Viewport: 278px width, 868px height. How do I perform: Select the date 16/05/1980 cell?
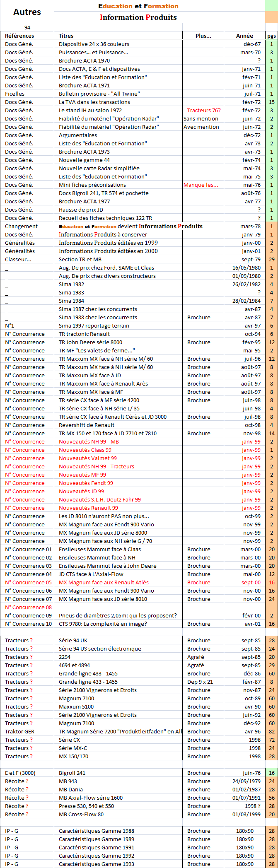(247, 268)
